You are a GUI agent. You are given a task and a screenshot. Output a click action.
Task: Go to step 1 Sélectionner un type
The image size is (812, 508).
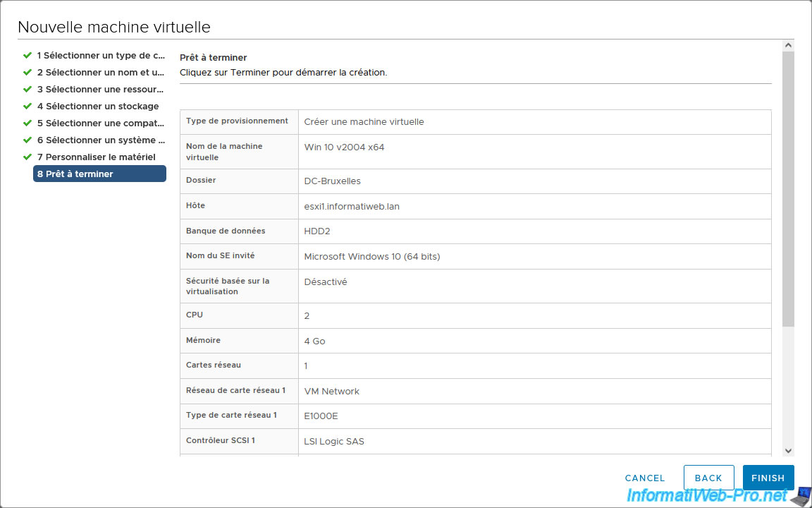(x=101, y=55)
